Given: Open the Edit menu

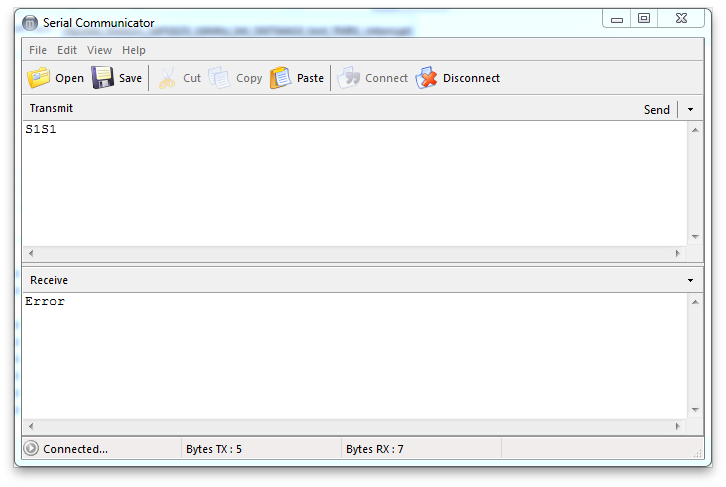Looking at the screenshot, I should (x=67, y=50).
